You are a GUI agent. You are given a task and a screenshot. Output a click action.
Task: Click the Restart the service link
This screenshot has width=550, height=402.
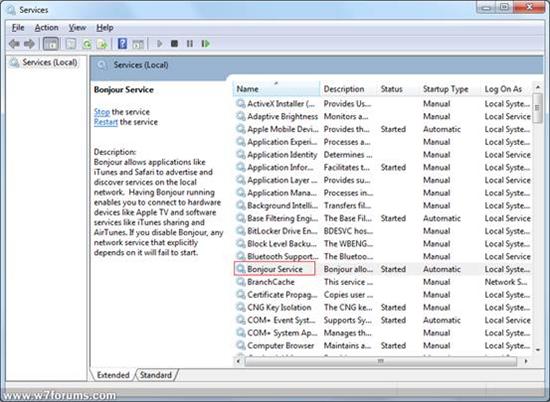click(106, 122)
